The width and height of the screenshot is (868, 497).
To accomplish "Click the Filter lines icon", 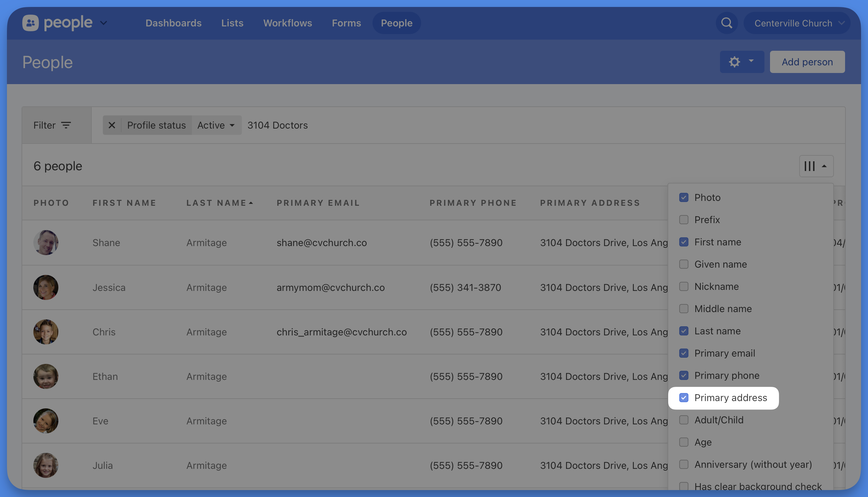I will (x=66, y=125).
